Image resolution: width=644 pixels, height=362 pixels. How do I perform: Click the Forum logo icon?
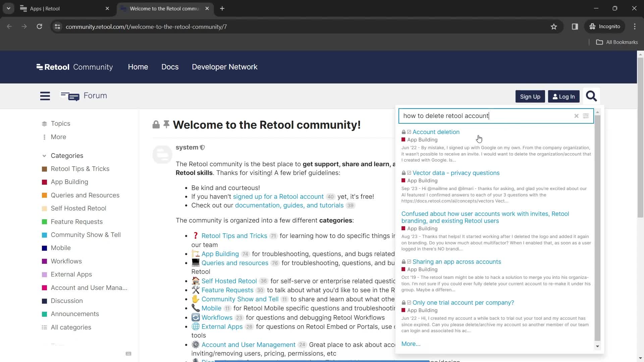tap(70, 96)
